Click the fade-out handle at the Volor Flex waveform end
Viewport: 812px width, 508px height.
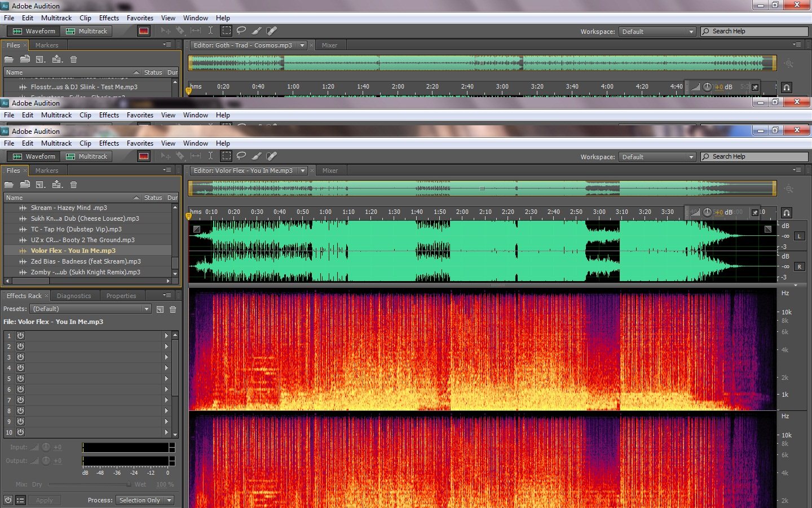(x=768, y=229)
